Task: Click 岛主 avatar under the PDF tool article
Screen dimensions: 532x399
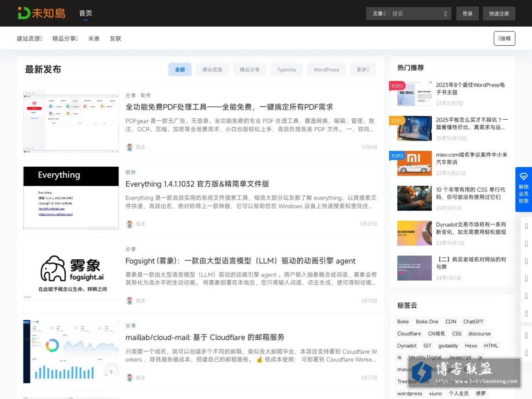Action: click(x=129, y=147)
